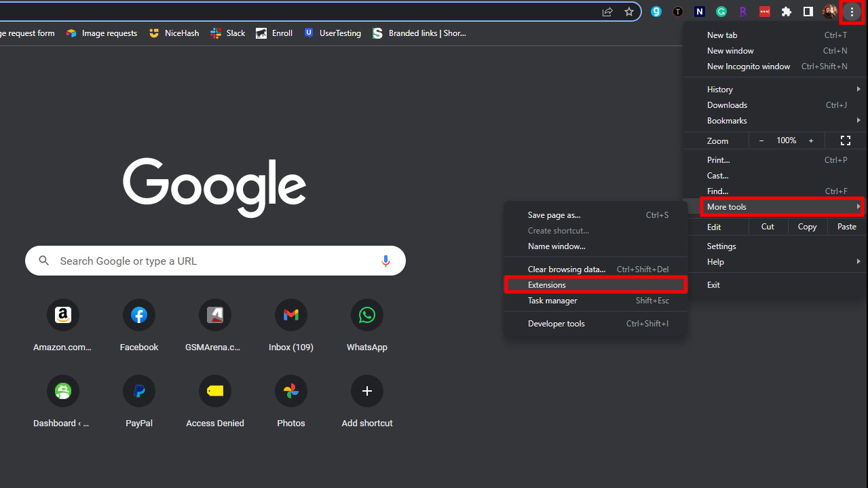
Task: Open the red LastPass extension icon
Action: [765, 12]
